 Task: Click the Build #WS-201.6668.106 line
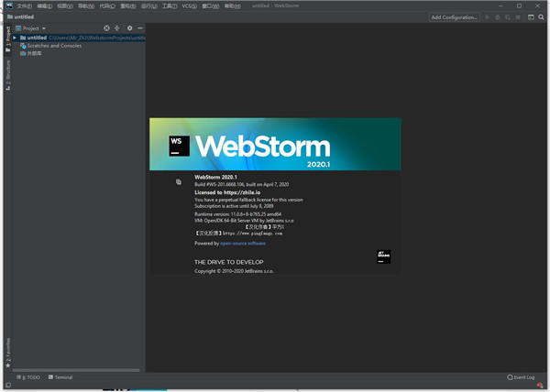coord(242,184)
